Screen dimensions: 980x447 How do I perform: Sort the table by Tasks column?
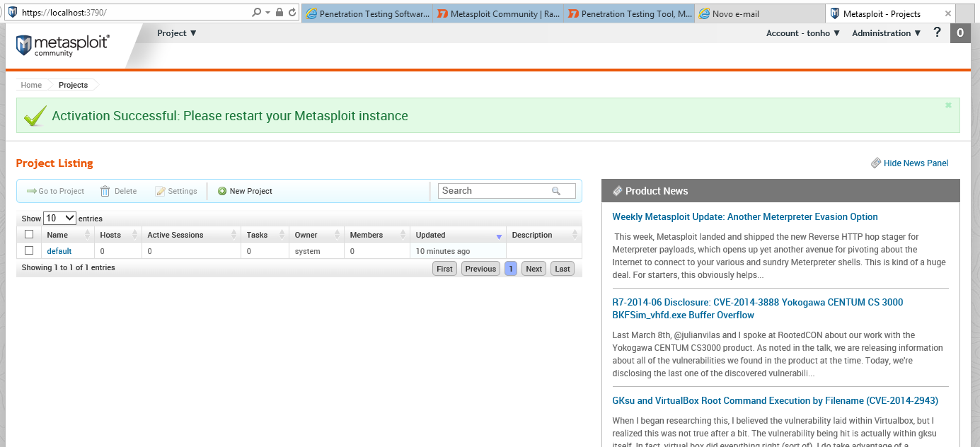pyautogui.click(x=265, y=235)
